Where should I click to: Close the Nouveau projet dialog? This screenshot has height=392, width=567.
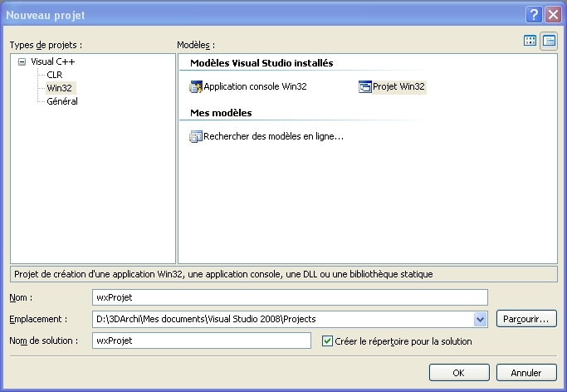click(551, 15)
